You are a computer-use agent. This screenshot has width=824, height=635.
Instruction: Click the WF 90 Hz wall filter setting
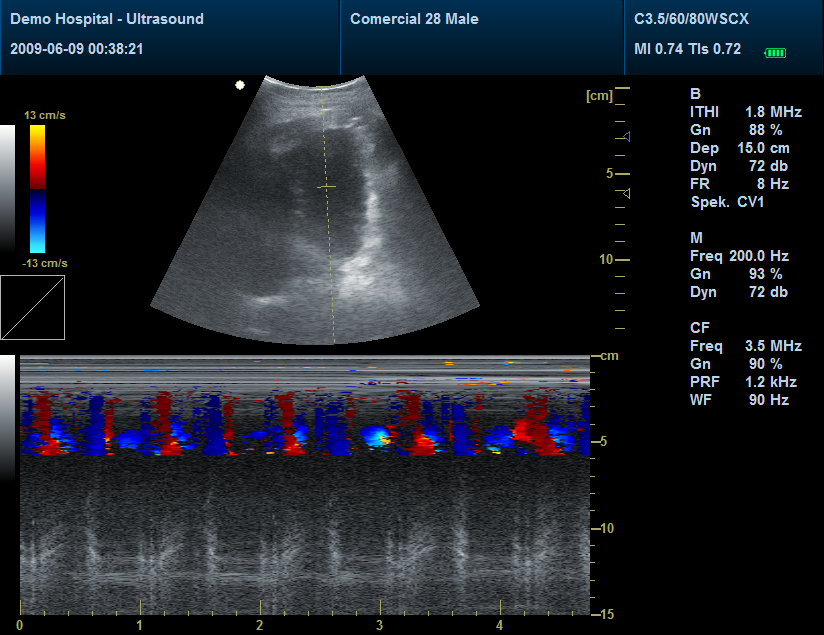[742, 399]
